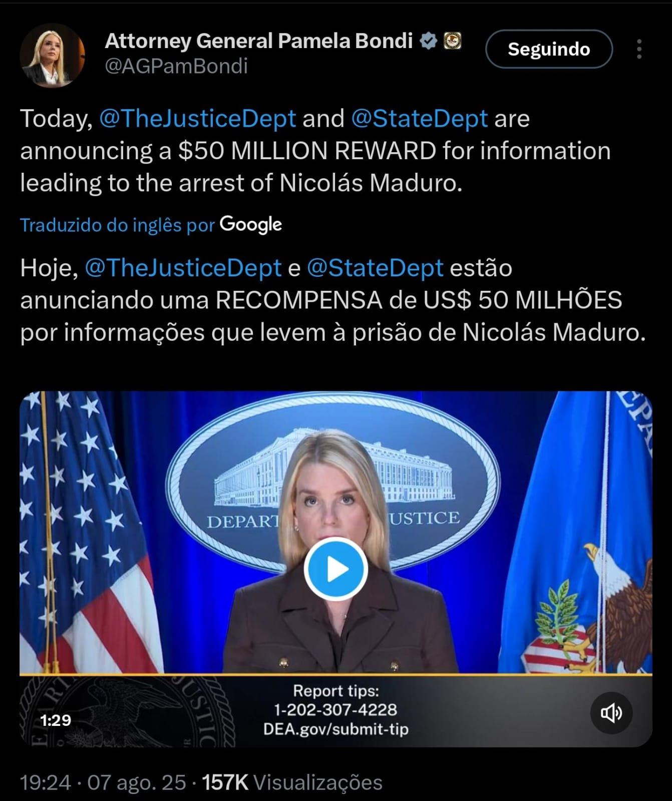The image size is (672, 801).
Task: Click the Google logo in translation note
Action: point(251,225)
